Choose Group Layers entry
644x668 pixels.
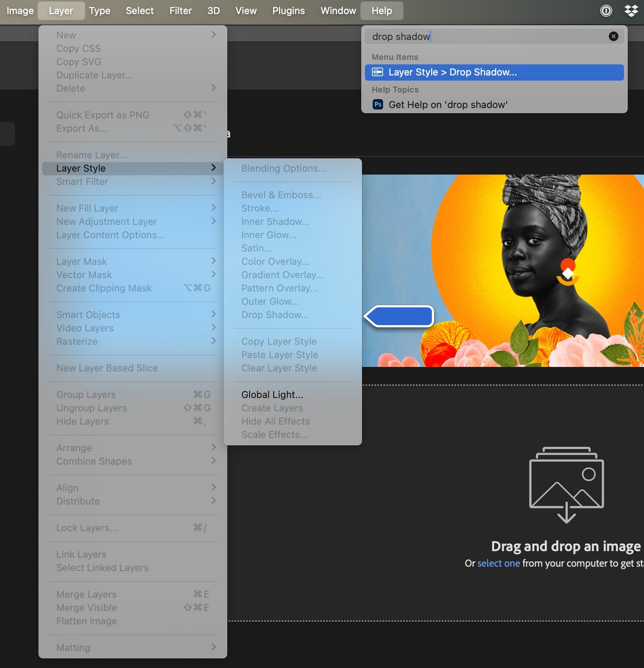click(x=133, y=395)
